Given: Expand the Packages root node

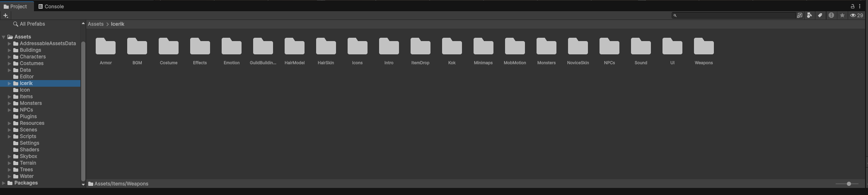Looking at the screenshot, I should (4, 183).
